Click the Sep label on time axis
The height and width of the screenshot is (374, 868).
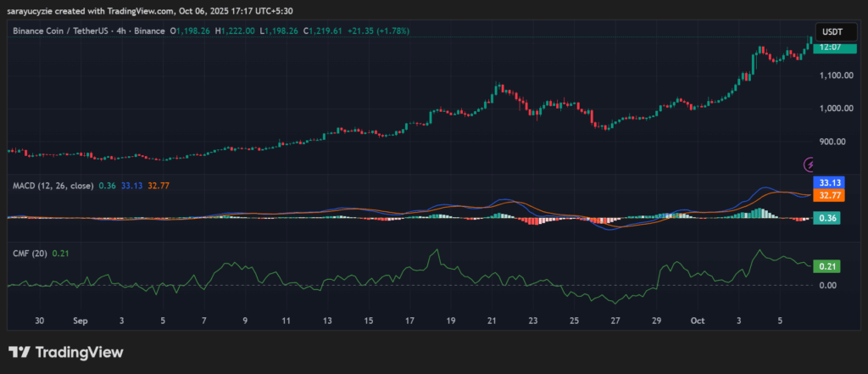(x=81, y=322)
